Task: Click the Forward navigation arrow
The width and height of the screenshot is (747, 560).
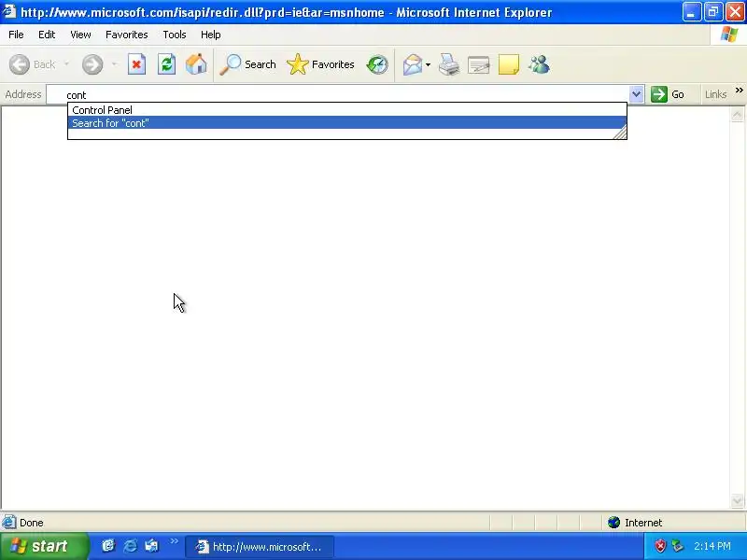Action: click(92, 64)
